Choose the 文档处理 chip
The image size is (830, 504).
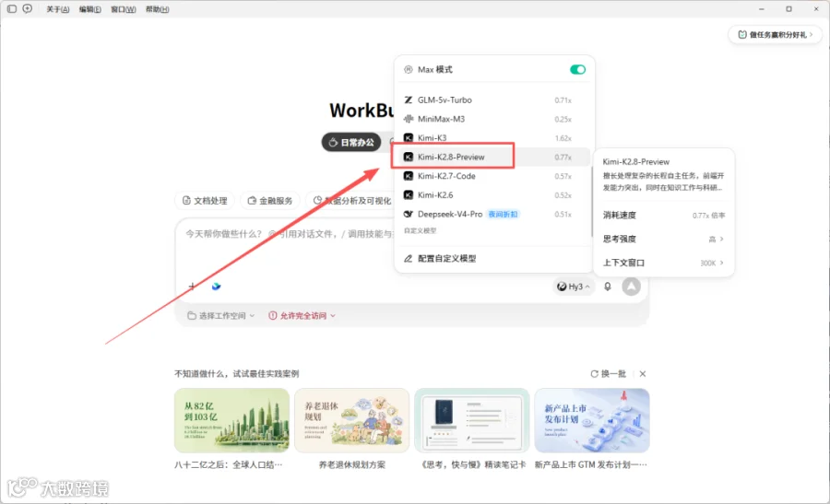pyautogui.click(x=205, y=201)
